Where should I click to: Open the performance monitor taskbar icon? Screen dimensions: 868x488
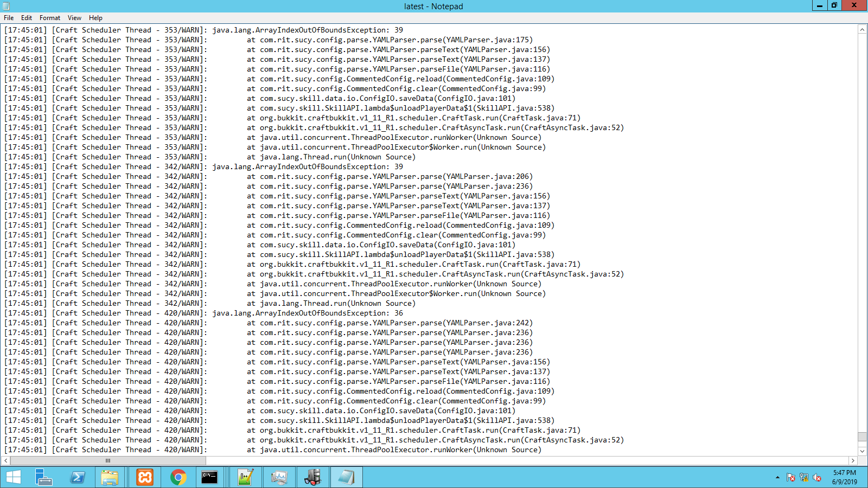279,477
